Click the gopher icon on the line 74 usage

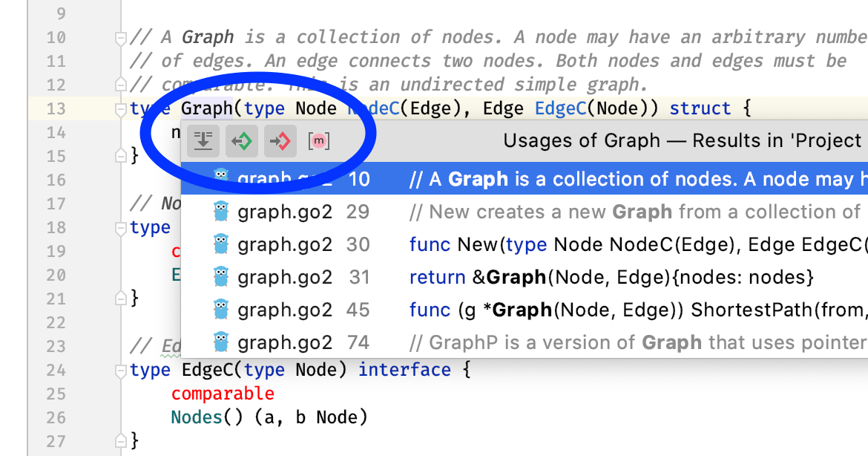221,342
